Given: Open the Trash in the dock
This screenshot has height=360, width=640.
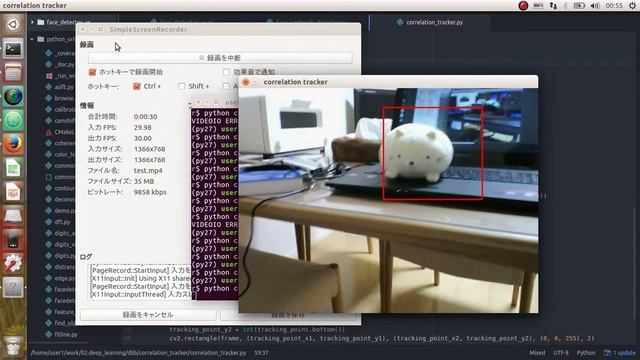Looking at the screenshot, I should [x=13, y=347].
